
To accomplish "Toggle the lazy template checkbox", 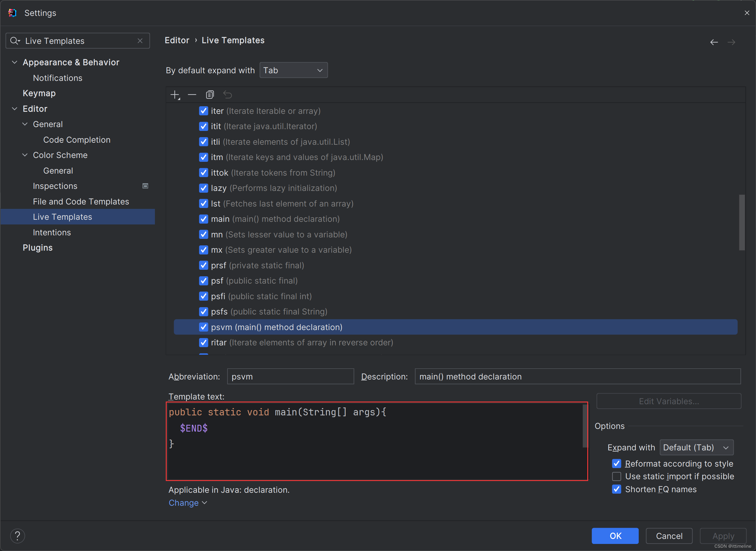I will (203, 188).
